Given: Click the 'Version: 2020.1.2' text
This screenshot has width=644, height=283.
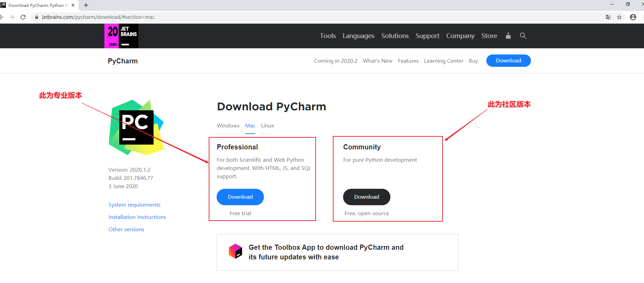Looking at the screenshot, I should [x=130, y=170].
